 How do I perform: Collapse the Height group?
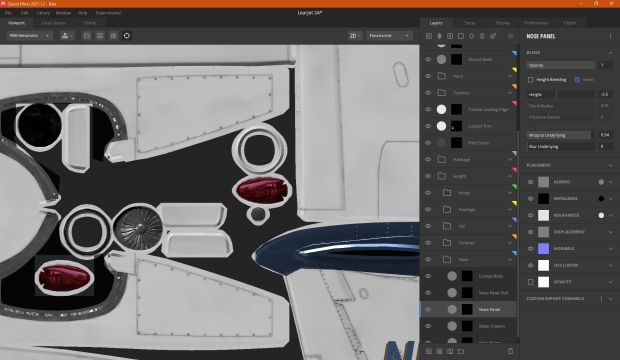point(509,176)
